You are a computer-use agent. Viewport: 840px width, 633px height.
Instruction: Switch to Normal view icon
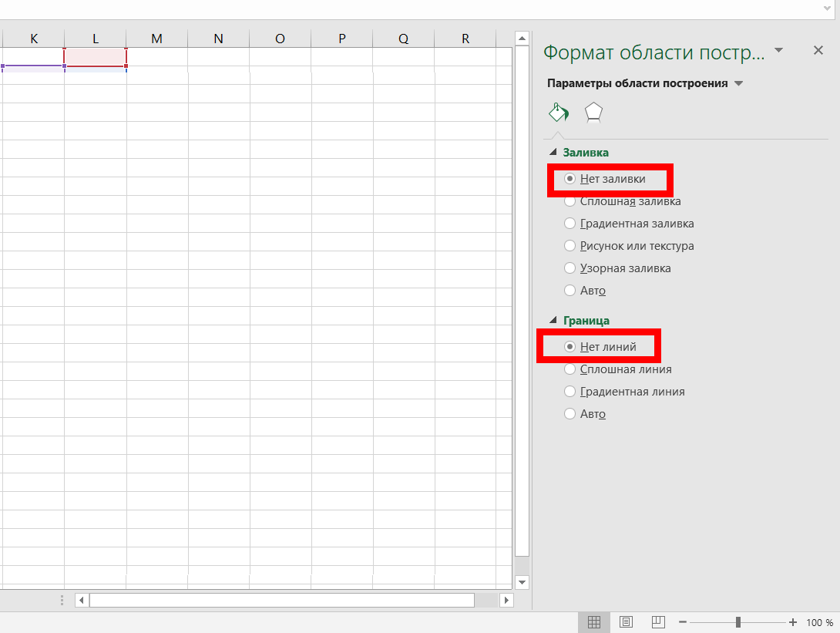[593, 622]
